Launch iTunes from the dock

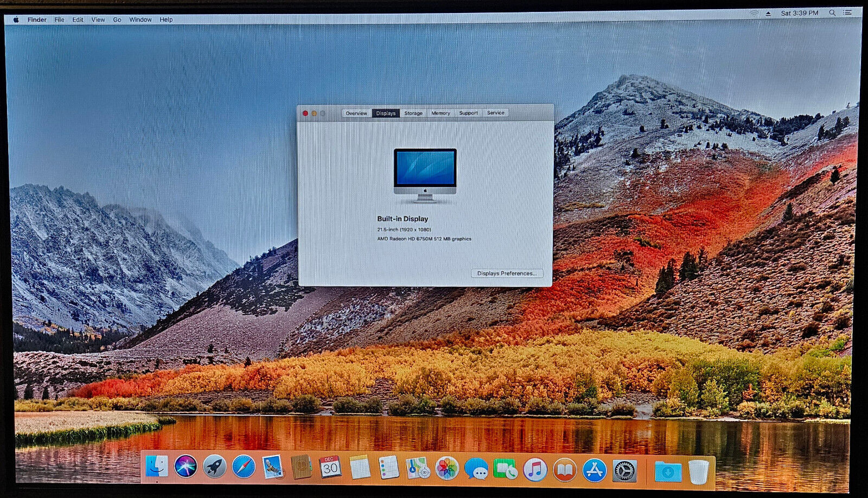point(535,469)
